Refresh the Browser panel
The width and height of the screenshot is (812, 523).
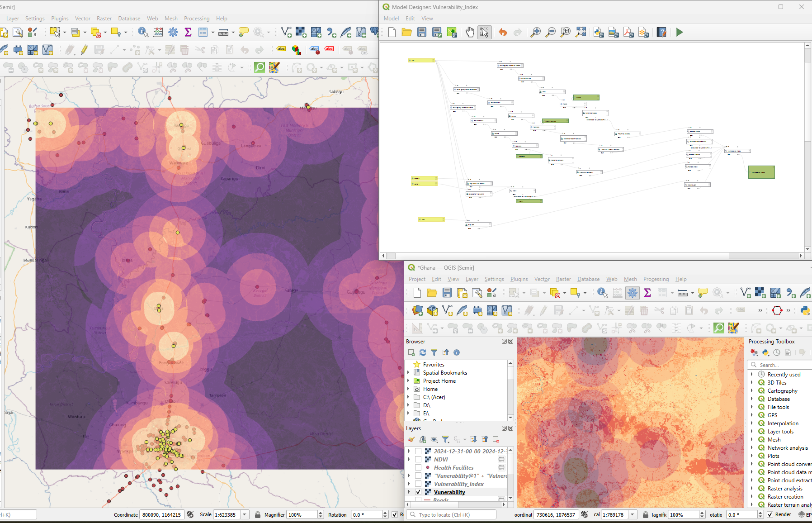(423, 352)
